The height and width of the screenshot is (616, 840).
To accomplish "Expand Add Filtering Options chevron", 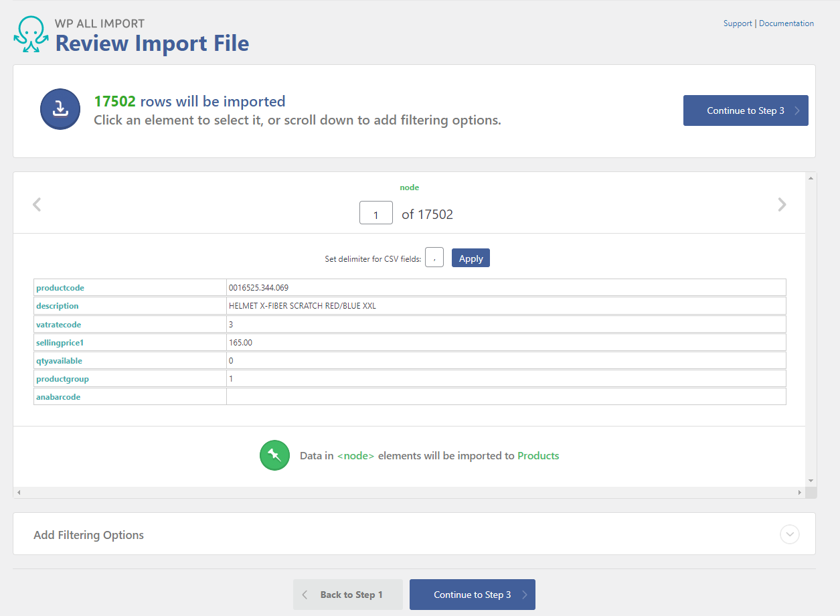I will [x=790, y=534].
